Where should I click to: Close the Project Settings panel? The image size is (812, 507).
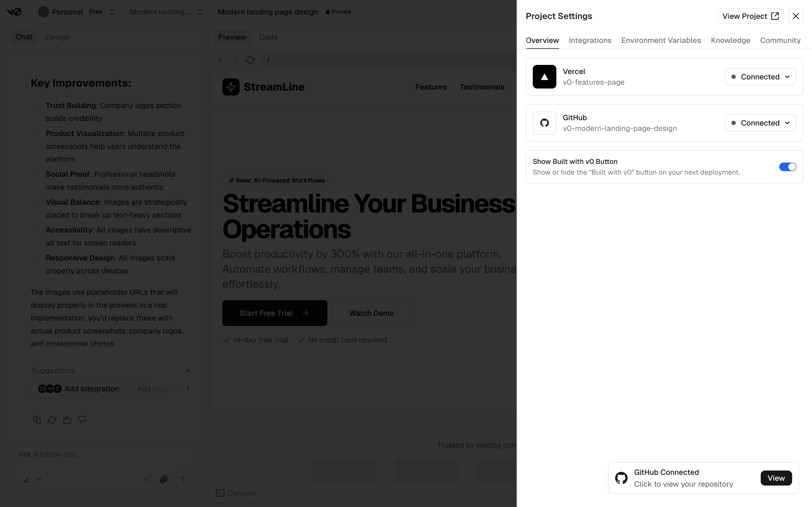[796, 16]
